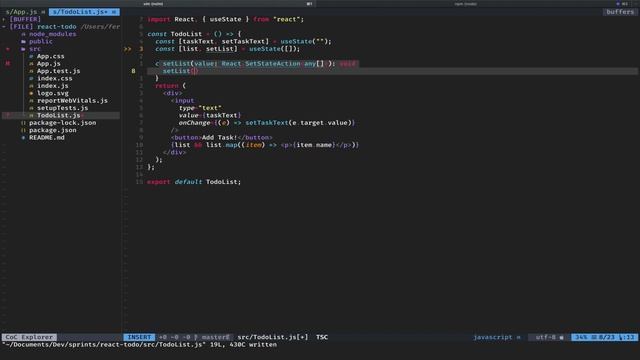Click the node_modules folder icon
The height and width of the screenshot is (360, 640).
(23, 34)
